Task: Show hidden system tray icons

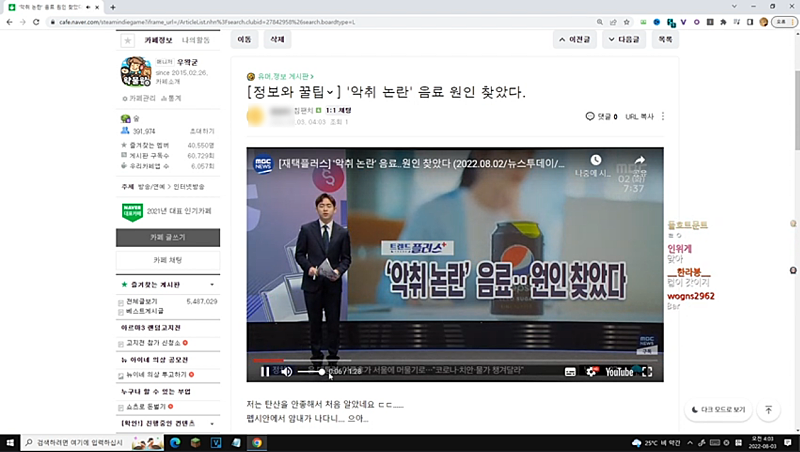Action: (690, 443)
